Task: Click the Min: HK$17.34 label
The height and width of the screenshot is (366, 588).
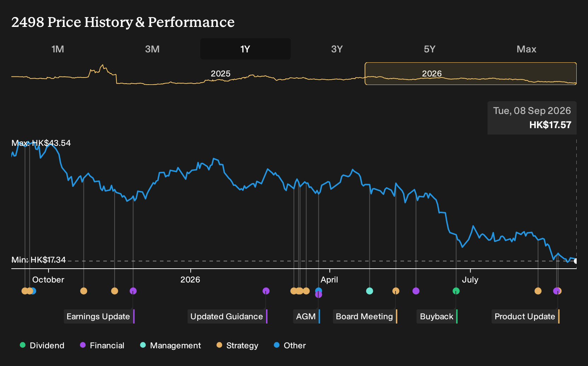Action: coord(39,260)
